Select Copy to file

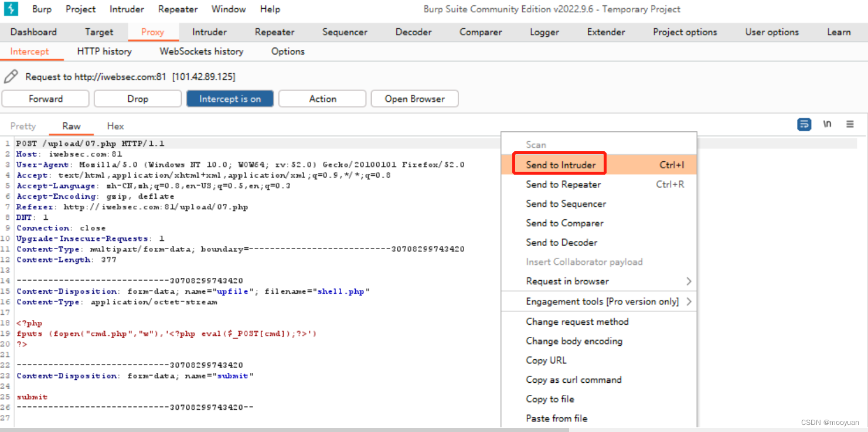(599, 399)
